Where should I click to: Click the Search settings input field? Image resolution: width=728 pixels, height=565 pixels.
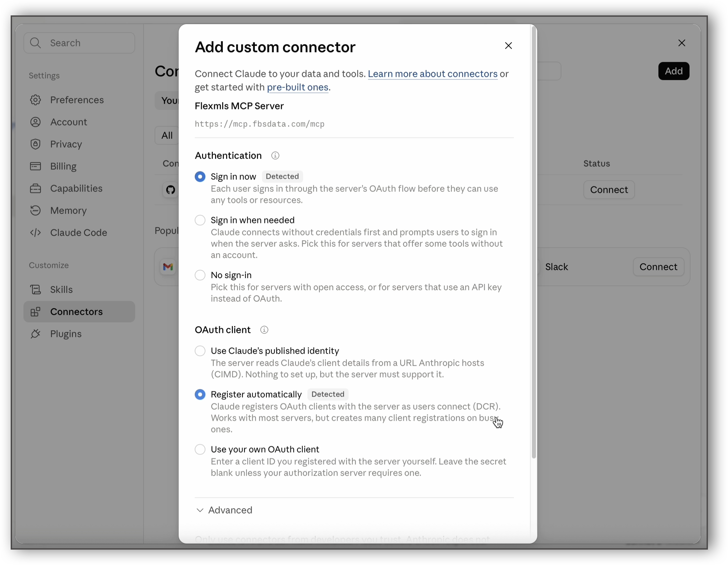click(x=79, y=43)
